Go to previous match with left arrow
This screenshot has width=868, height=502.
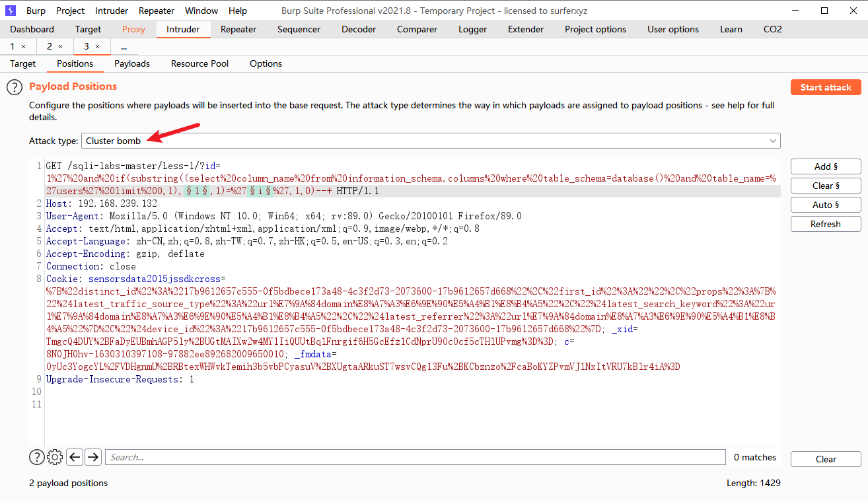75,457
